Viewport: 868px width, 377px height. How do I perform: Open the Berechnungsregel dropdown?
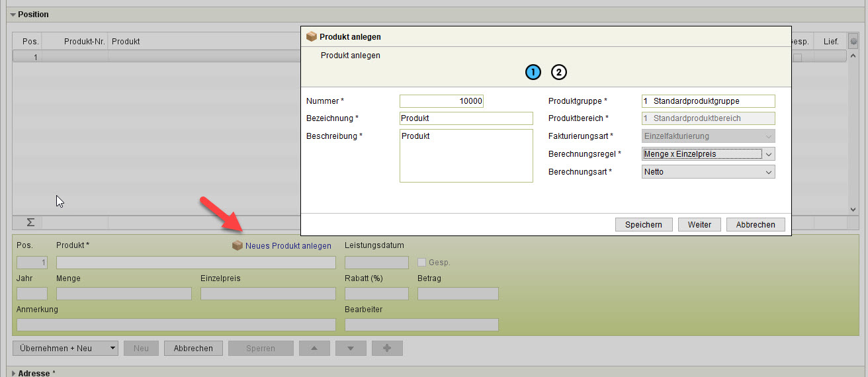[x=708, y=154]
